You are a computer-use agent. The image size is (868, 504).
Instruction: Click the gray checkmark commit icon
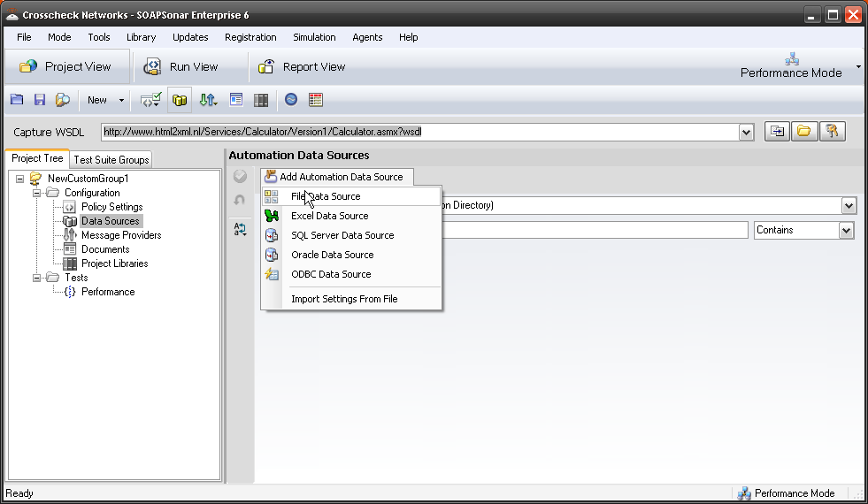coord(241,176)
